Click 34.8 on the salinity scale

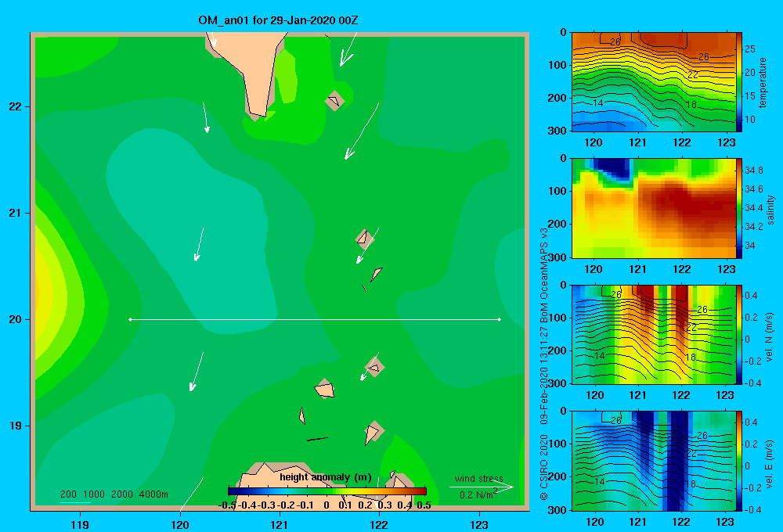click(x=753, y=171)
